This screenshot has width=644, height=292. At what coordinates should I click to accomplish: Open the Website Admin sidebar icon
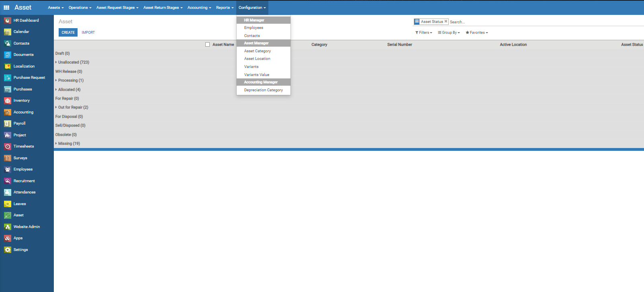click(8, 227)
